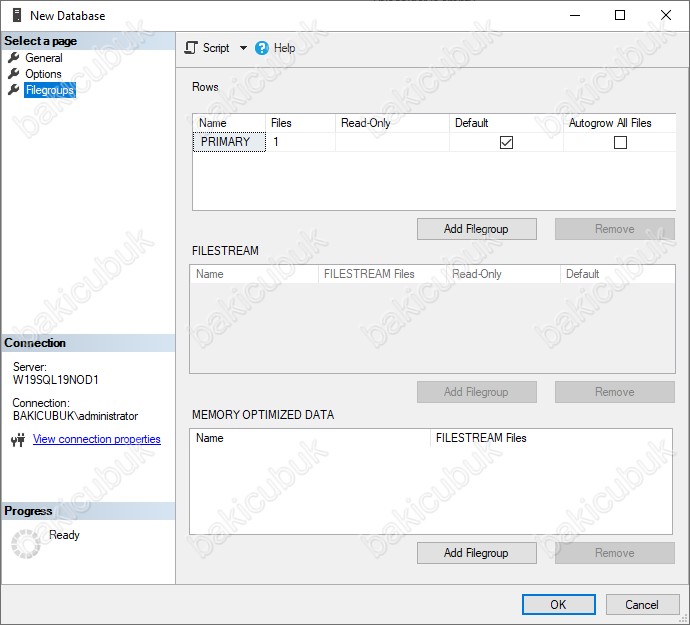Click the wrench icon beside General
Viewport: 690px width, 625px height.
pos(14,58)
